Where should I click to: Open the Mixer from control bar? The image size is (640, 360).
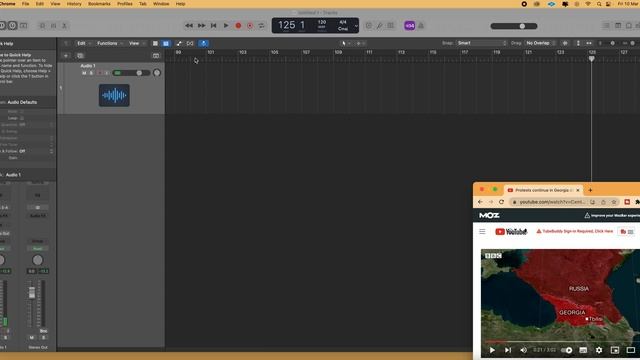tap(53, 25)
